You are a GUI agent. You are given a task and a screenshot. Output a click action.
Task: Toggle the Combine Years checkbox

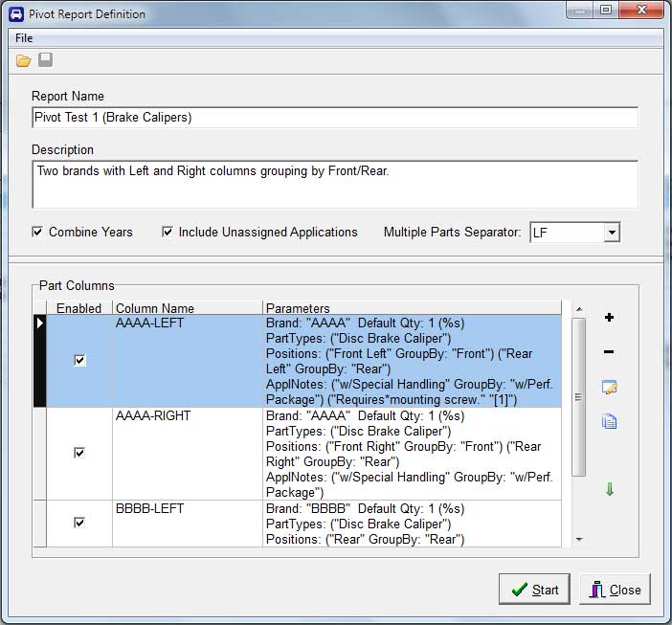[37, 232]
